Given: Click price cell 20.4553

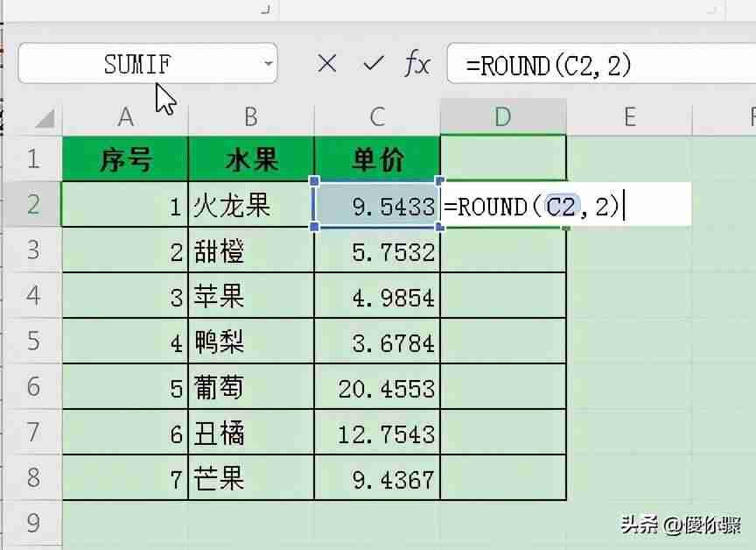Looking at the screenshot, I should coord(377,386).
